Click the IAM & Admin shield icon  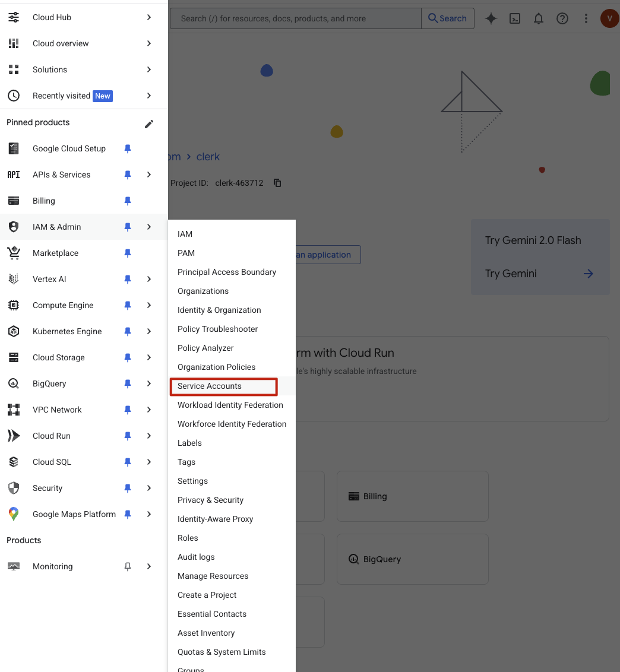(14, 227)
